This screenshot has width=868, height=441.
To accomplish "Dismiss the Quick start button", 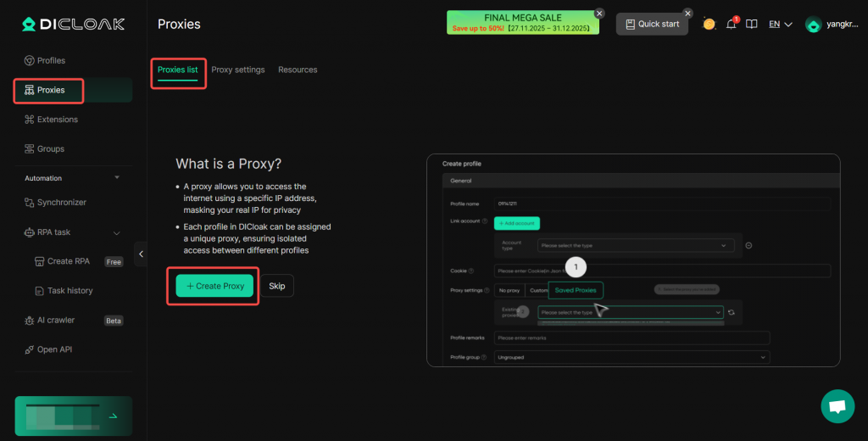I will 687,14.
